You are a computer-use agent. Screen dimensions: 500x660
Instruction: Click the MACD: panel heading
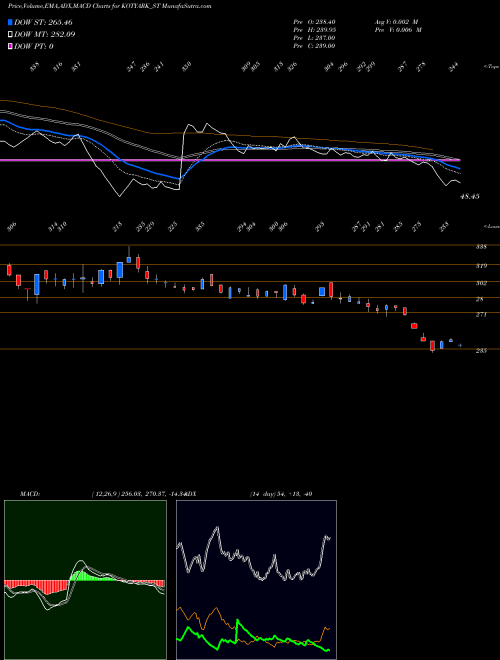[30, 494]
